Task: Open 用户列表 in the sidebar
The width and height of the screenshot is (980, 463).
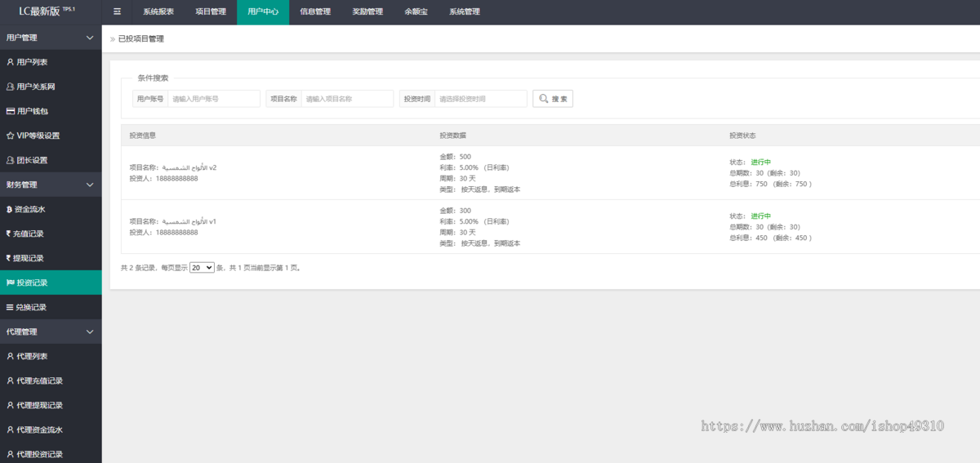Action: coord(51,62)
